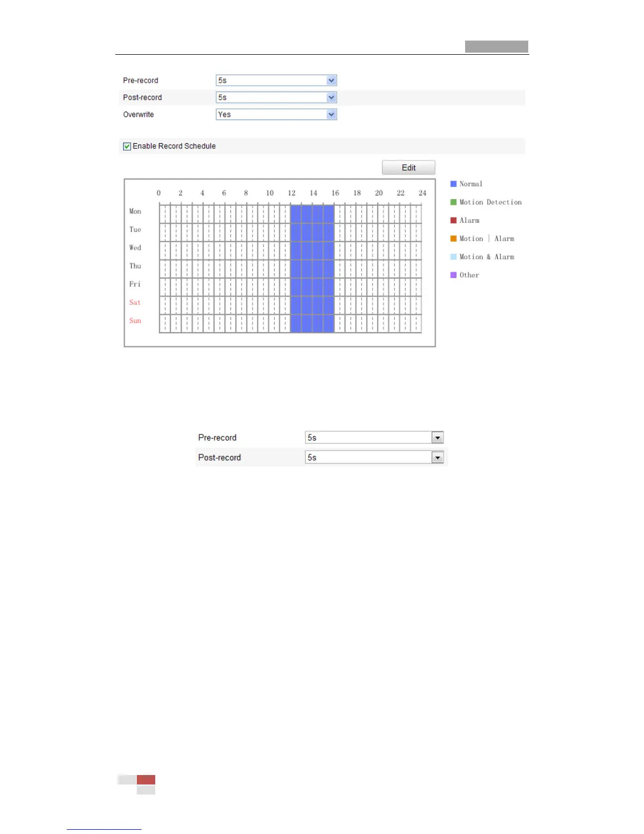This screenshot has width=644, height=834.
Task: Click the Motion | Alarm orange swatch
Action: click(x=454, y=239)
